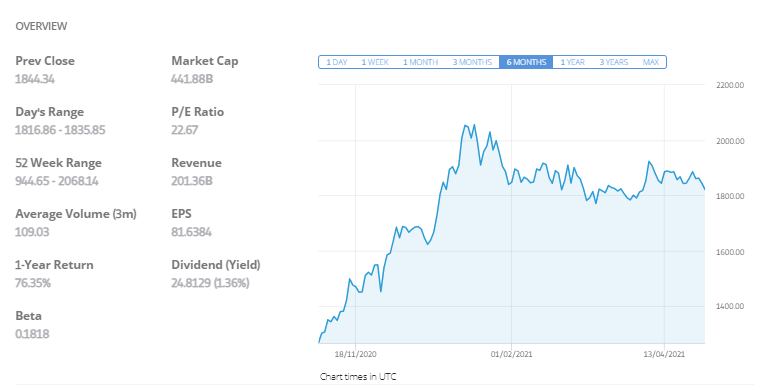Image resolution: width=767 pixels, height=387 pixels.
Task: Choose the 3 MONTHS time range
Action: pos(472,62)
